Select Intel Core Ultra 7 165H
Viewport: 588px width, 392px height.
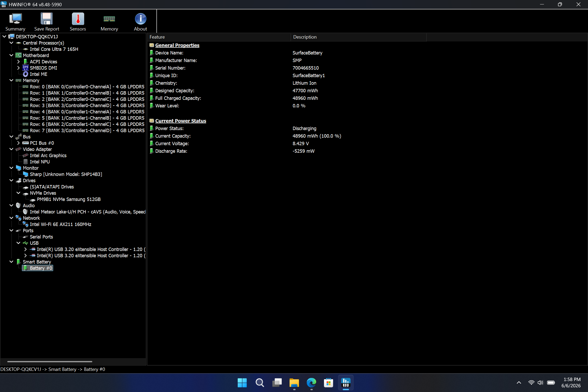coord(54,49)
